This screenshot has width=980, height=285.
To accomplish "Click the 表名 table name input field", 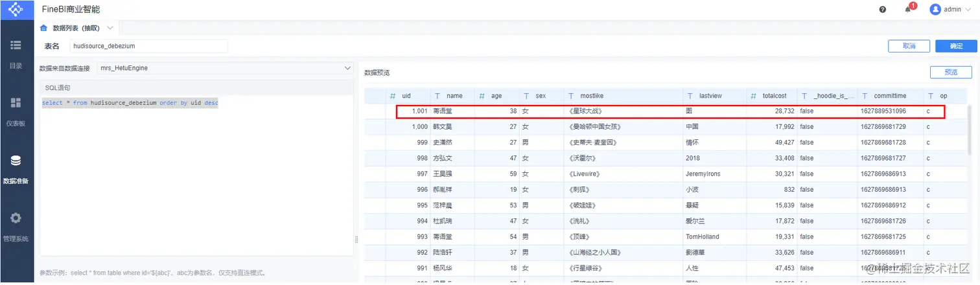I will coord(149,46).
